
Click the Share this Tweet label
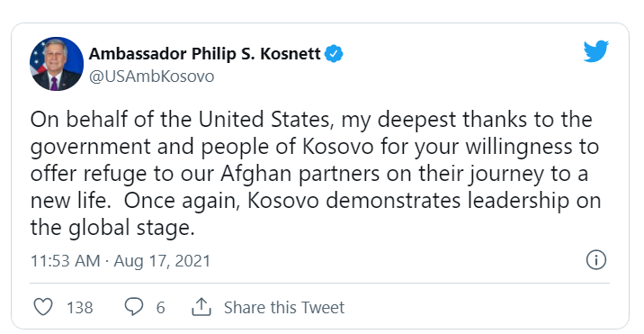pos(284,308)
